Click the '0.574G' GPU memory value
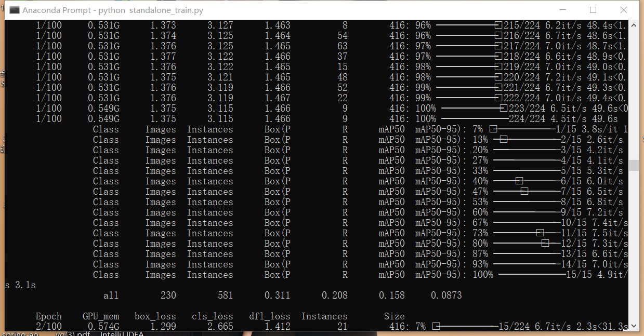The width and height of the screenshot is (644, 336). coord(103,327)
